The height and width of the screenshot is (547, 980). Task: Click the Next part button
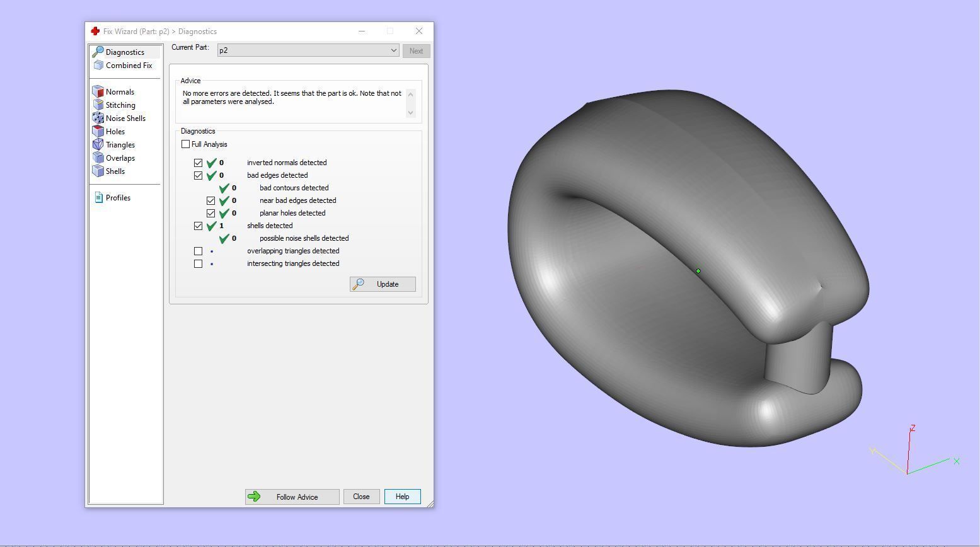(x=416, y=51)
